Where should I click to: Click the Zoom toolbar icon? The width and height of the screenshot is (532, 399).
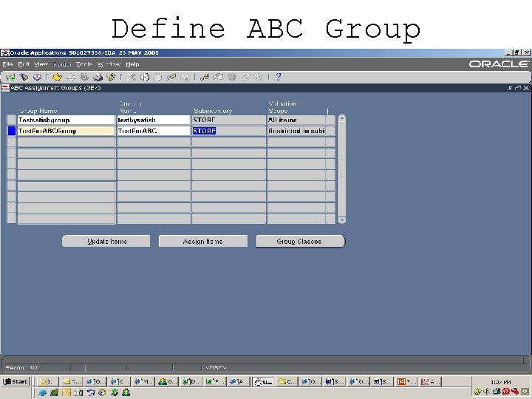click(x=218, y=78)
